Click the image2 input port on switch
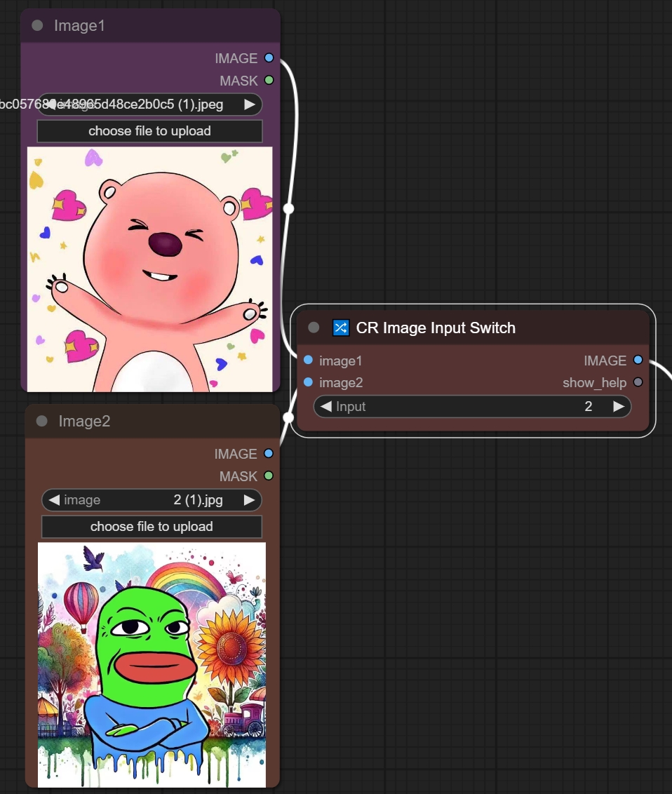 (x=308, y=382)
